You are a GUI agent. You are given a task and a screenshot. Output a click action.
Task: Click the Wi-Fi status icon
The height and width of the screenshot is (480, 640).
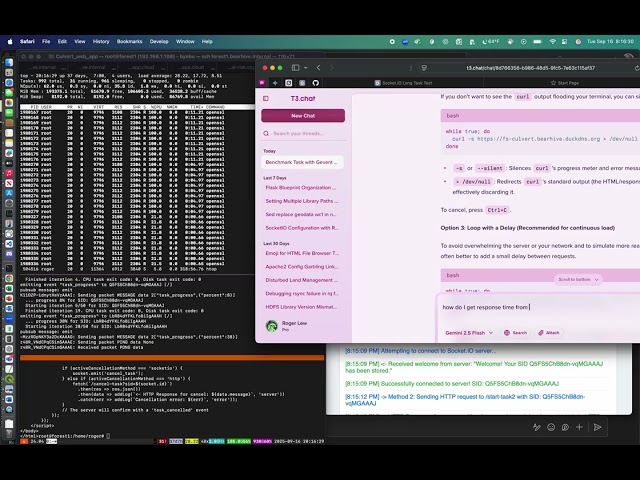click(553, 42)
